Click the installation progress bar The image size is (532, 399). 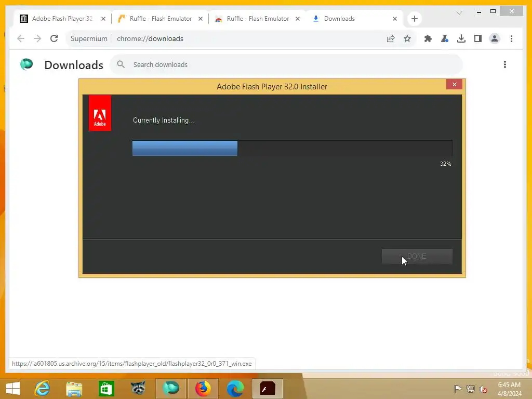click(x=292, y=148)
